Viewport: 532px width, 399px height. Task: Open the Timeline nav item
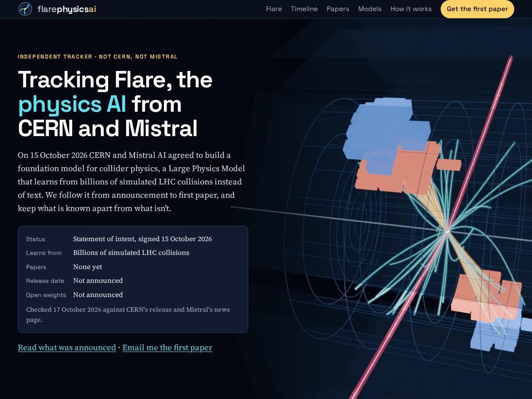point(304,9)
